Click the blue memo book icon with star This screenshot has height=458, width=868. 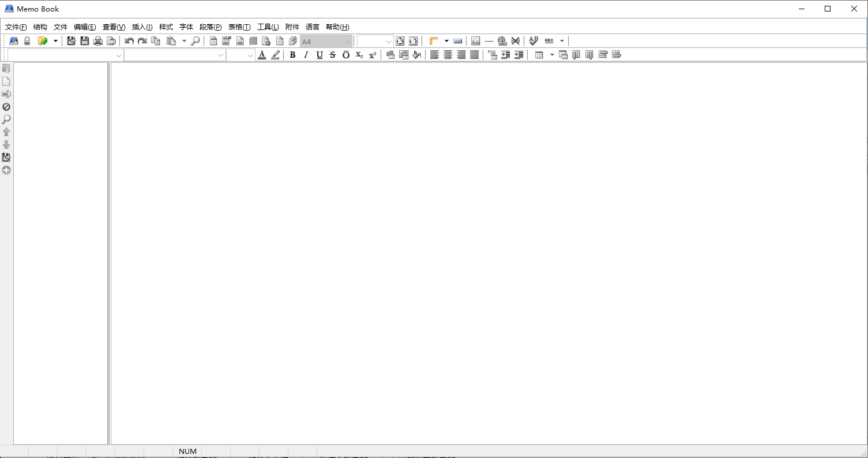click(14, 41)
